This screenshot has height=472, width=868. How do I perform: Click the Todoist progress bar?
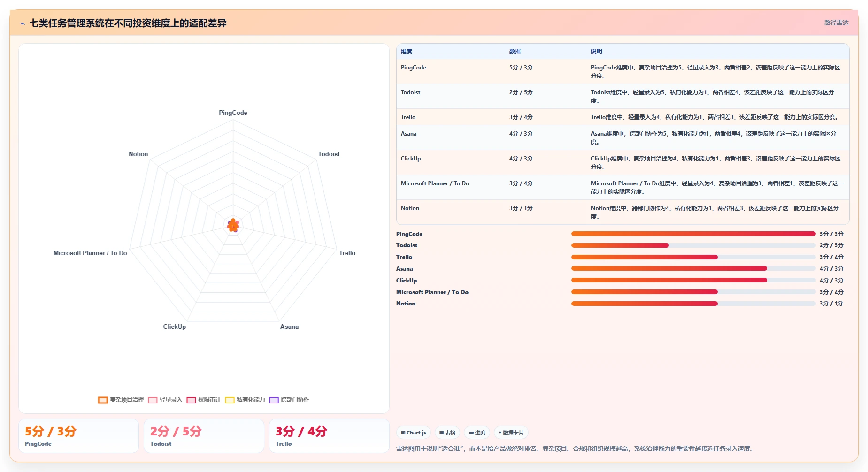(x=693, y=245)
